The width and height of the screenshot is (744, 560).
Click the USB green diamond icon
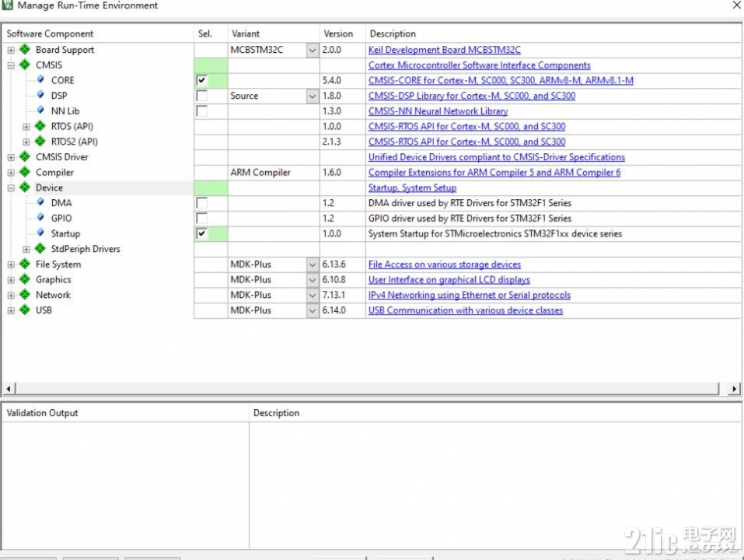[25, 310]
